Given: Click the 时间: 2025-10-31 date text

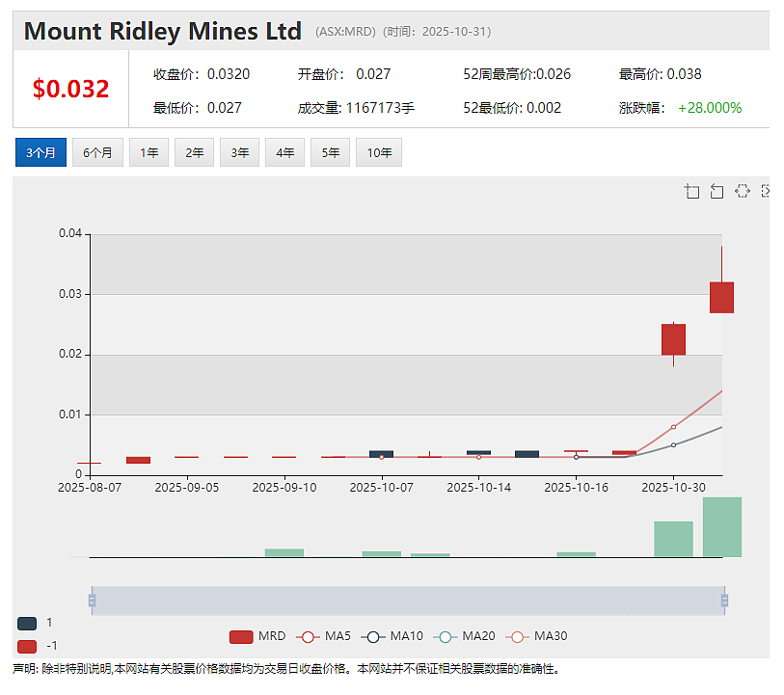Looking at the screenshot, I should click(x=437, y=32).
